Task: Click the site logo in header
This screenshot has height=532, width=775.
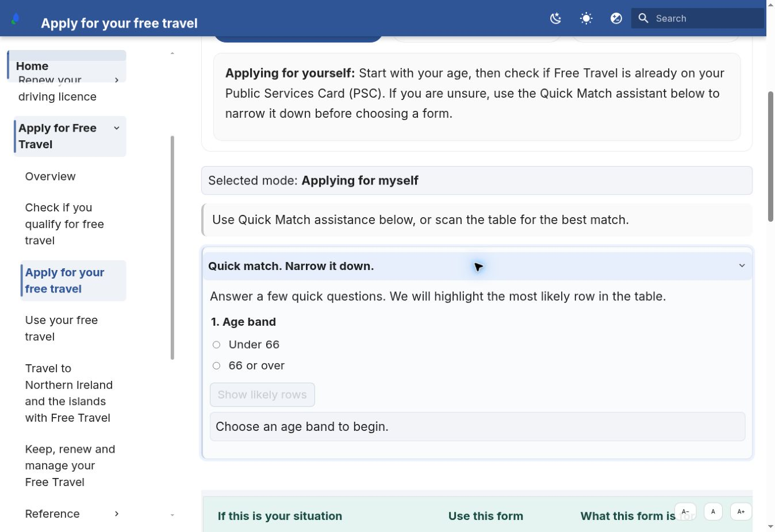Action: pos(16,19)
